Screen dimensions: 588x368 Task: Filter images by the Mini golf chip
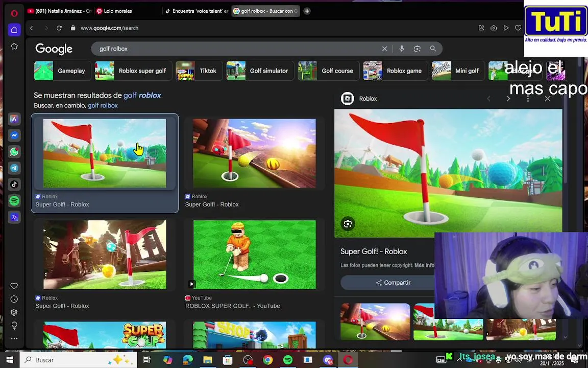click(x=458, y=71)
